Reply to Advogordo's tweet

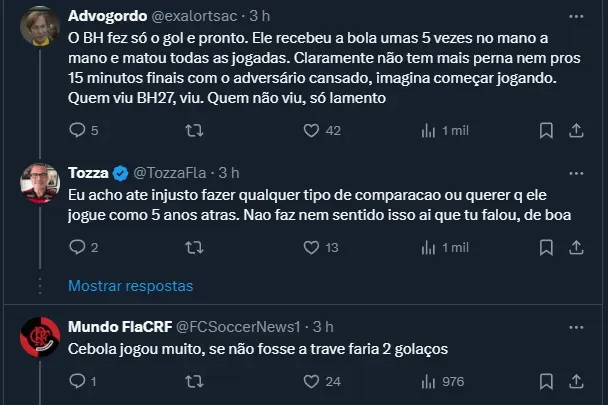[x=77, y=130]
